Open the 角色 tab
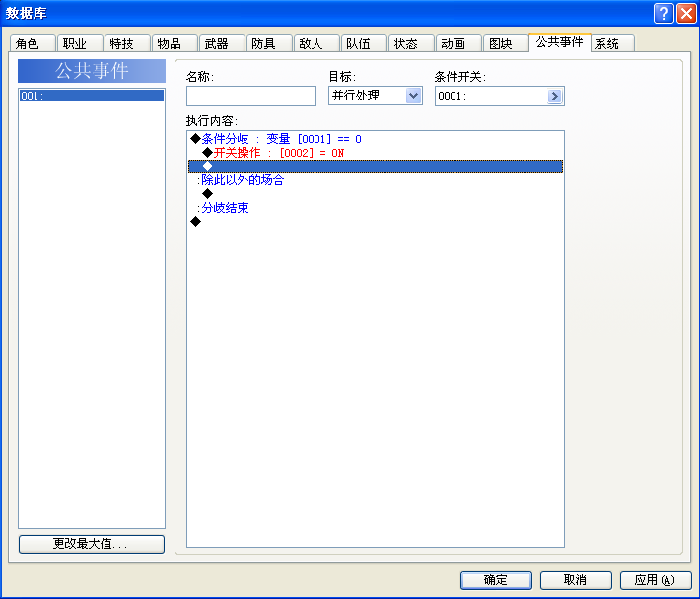 tap(33, 43)
